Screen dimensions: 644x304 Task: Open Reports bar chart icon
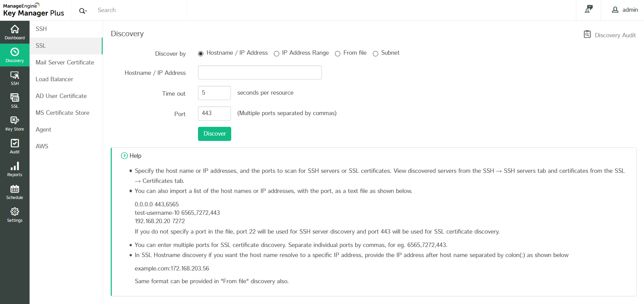pos(15,169)
